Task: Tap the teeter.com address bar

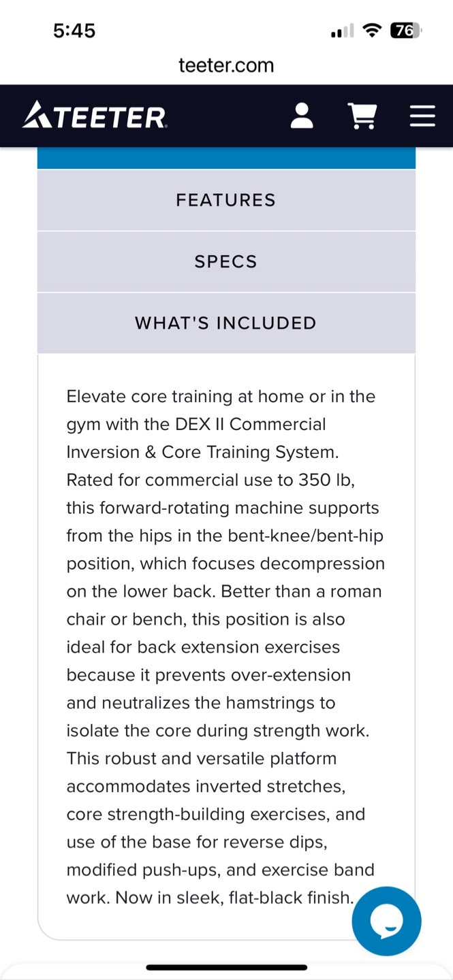Action: (x=226, y=65)
